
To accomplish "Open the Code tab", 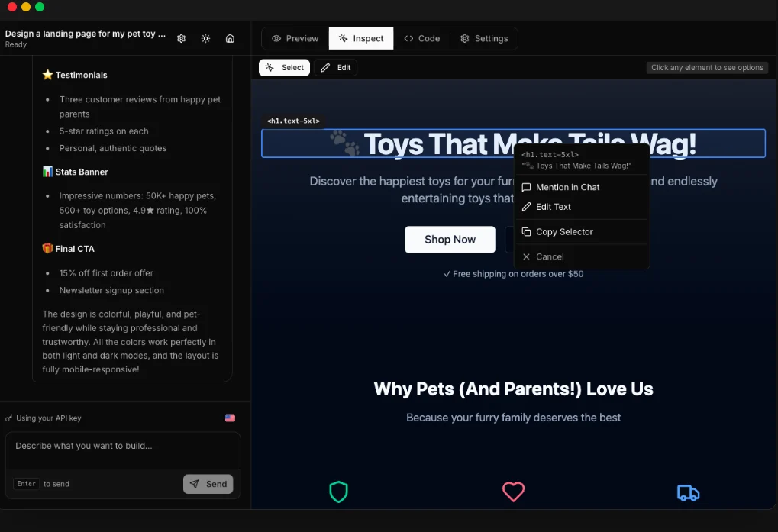I will 421,39.
